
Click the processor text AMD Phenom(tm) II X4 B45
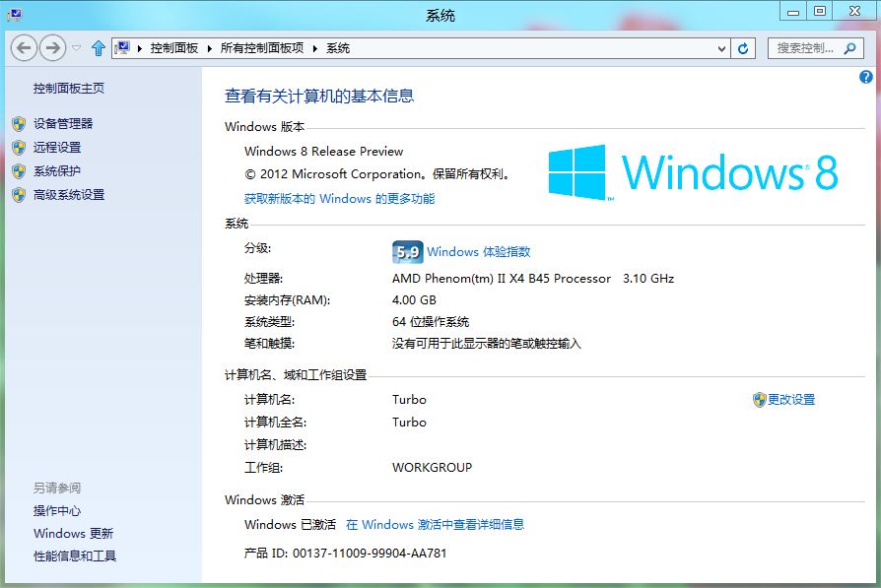pyautogui.click(x=502, y=279)
